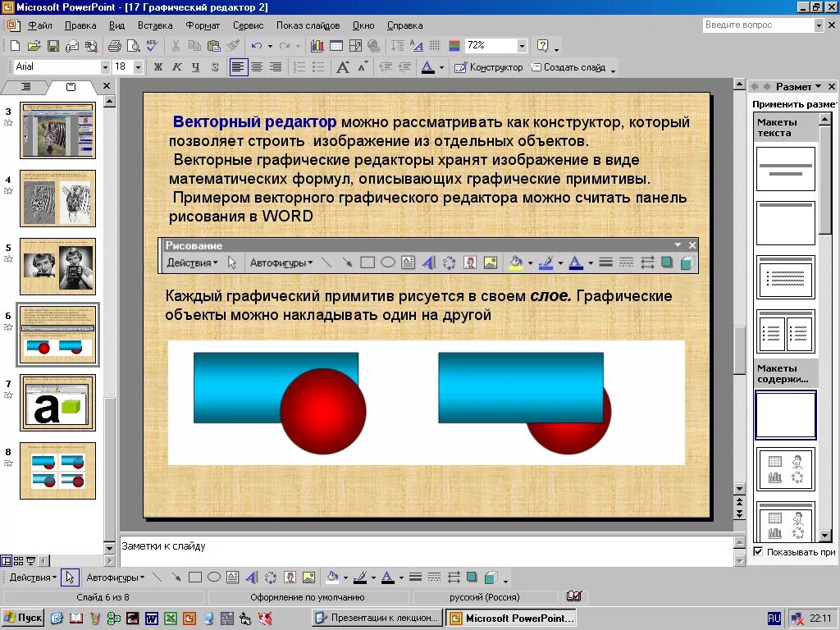
Task: Select the blank content layout thumbnail
Action: coord(785,415)
